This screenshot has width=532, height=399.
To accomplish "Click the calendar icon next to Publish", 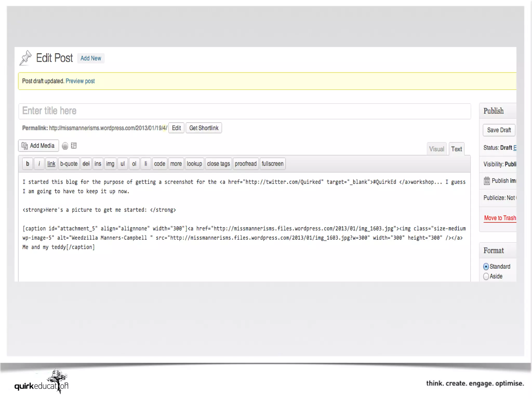I will click(487, 181).
